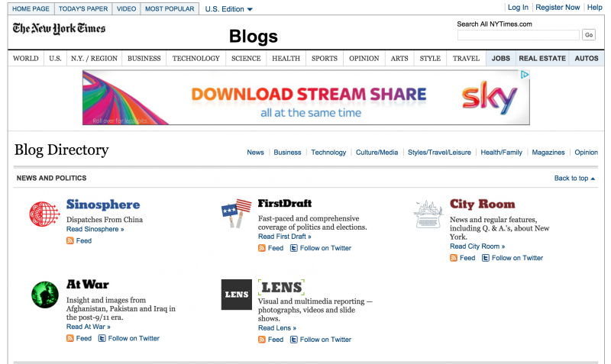Open the Sinosphere blog title

point(103,205)
